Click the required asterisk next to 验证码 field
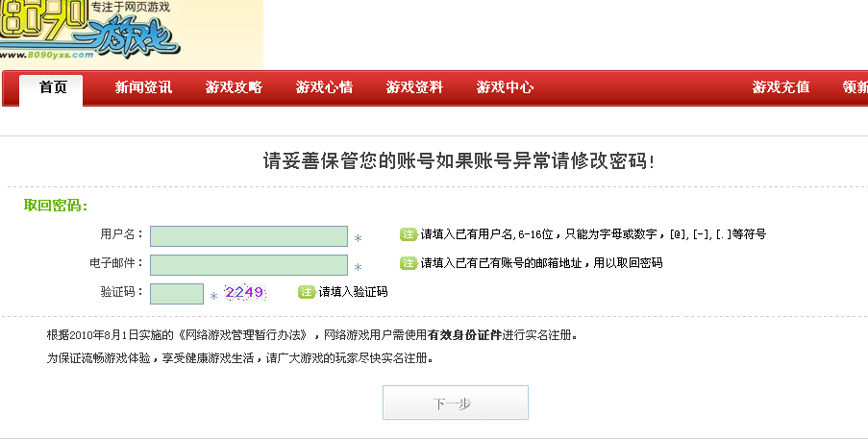 (213, 297)
